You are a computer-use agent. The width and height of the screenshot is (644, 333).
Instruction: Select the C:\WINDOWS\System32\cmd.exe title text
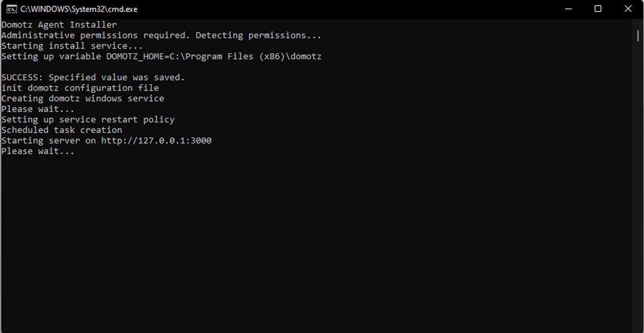(x=78, y=9)
